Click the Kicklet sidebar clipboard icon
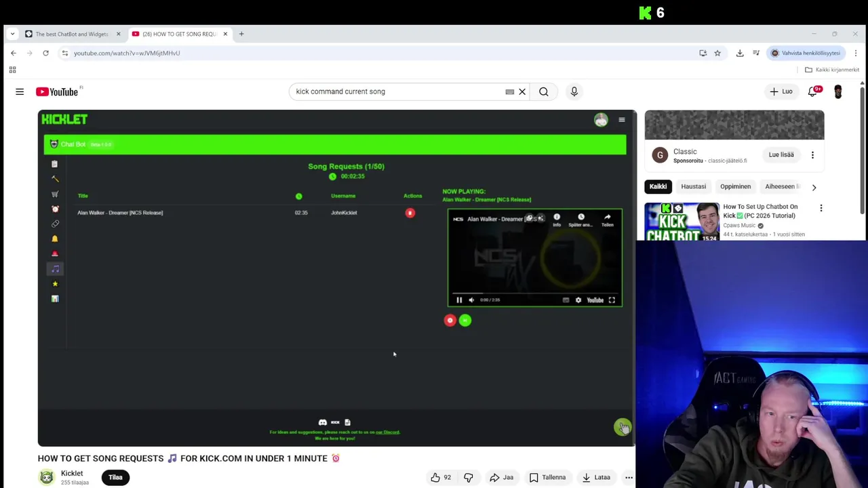 (55, 164)
